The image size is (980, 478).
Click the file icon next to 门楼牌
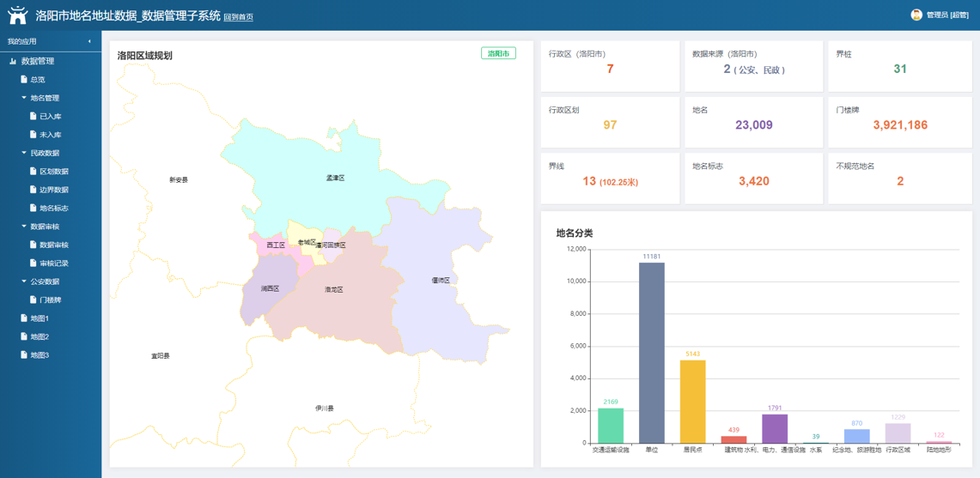pos(33,300)
